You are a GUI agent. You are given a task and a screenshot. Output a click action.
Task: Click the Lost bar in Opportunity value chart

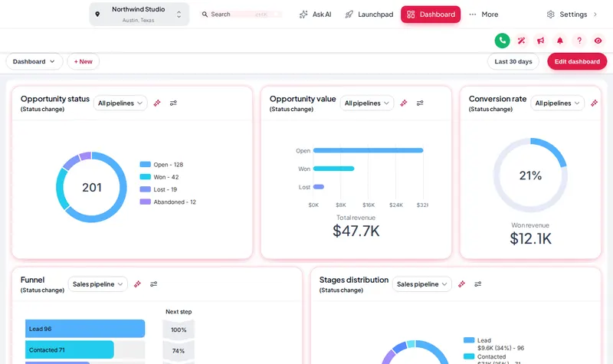319,187
